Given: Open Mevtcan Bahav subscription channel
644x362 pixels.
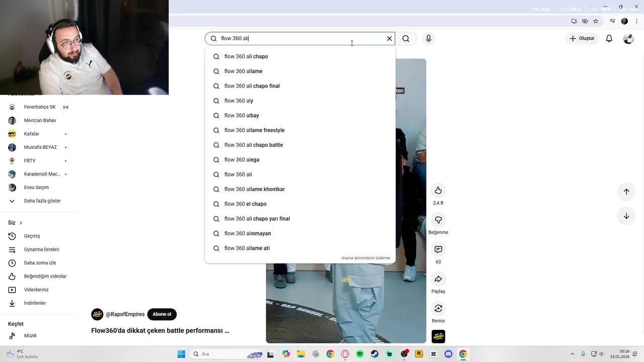Looking at the screenshot, I should click(x=40, y=121).
